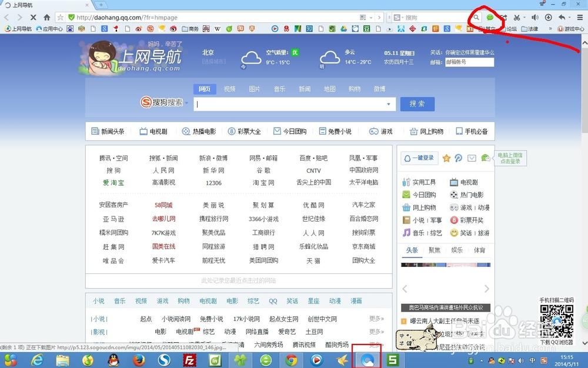Screen dimensions: 588x368
Task: Open the 体育 news tab
Action: (479, 250)
